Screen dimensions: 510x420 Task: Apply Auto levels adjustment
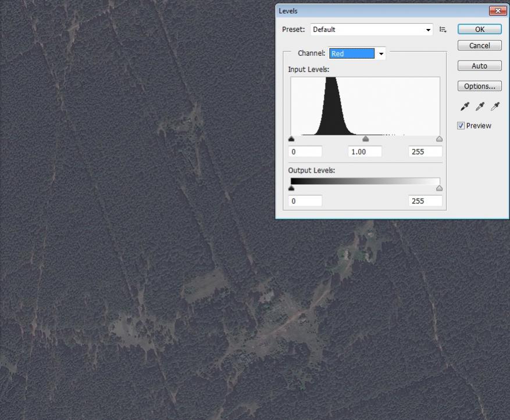(x=479, y=66)
